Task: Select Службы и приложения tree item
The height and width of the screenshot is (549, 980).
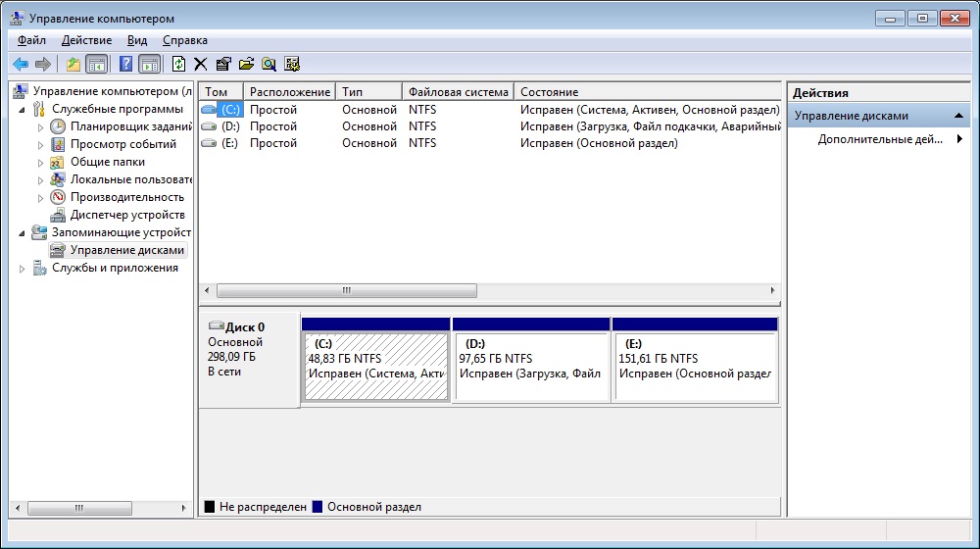Action: [x=115, y=268]
